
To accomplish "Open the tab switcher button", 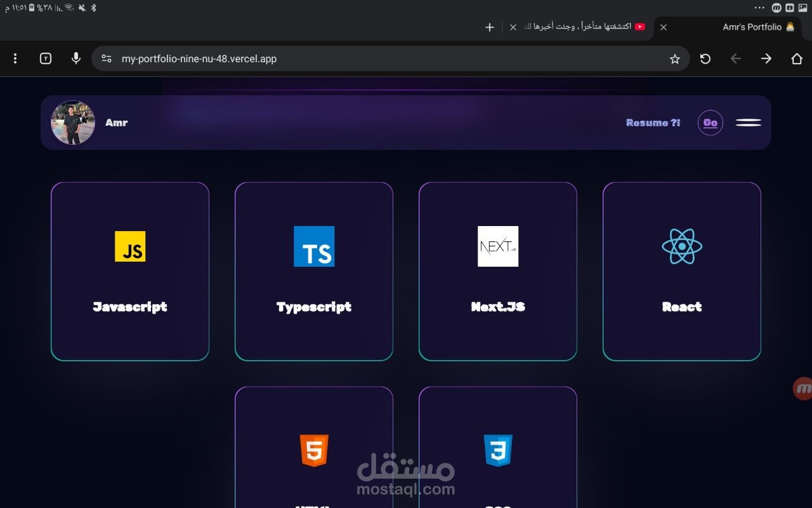I will 46,58.
